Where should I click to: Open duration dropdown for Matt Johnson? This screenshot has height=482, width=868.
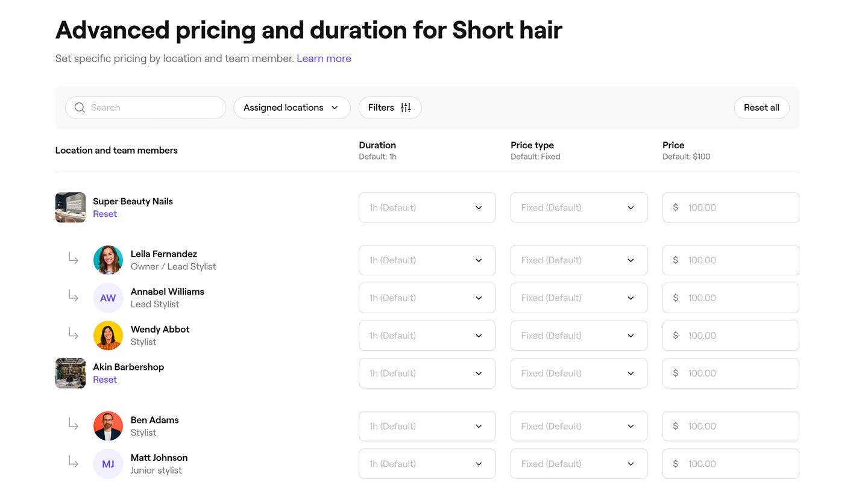click(427, 464)
